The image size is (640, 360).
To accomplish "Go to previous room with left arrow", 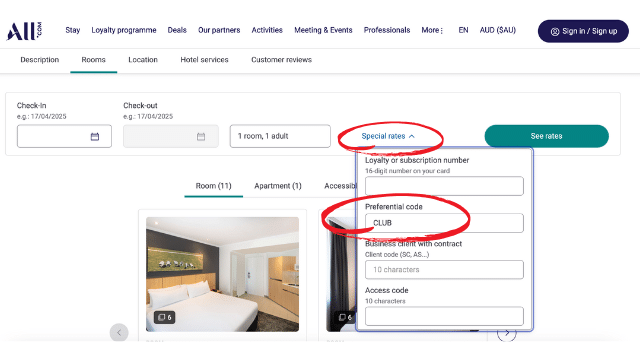I will tap(119, 333).
